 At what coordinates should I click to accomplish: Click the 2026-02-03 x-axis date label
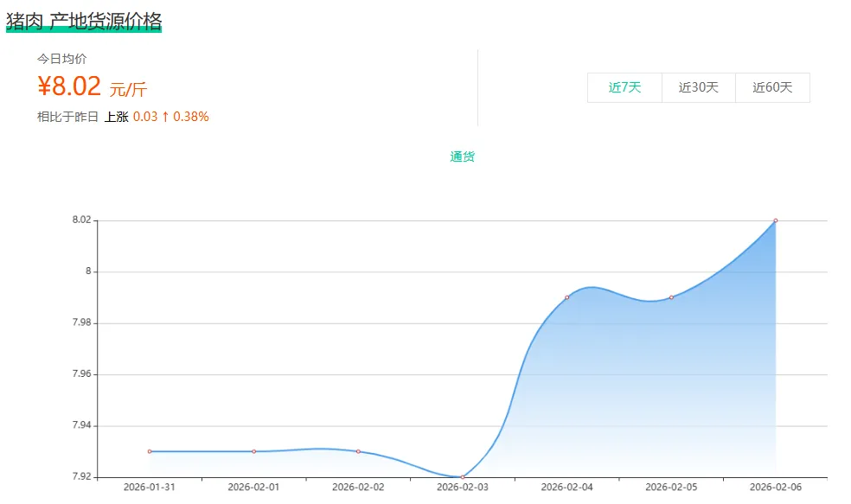463,487
